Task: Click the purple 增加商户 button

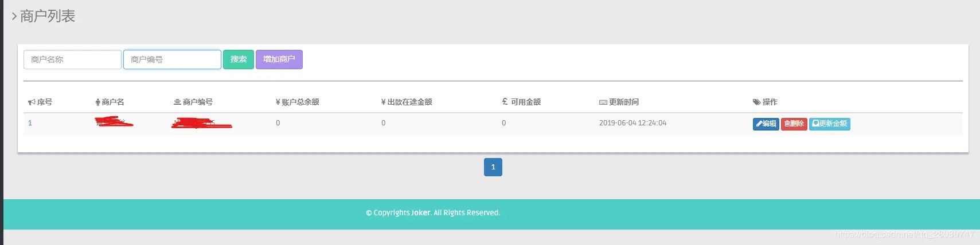Action: pos(279,60)
